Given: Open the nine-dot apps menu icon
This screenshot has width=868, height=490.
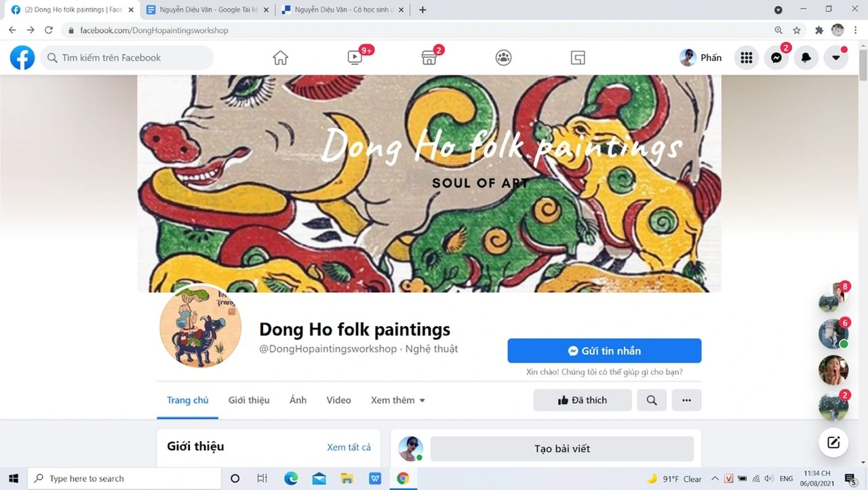Looking at the screenshot, I should [747, 58].
